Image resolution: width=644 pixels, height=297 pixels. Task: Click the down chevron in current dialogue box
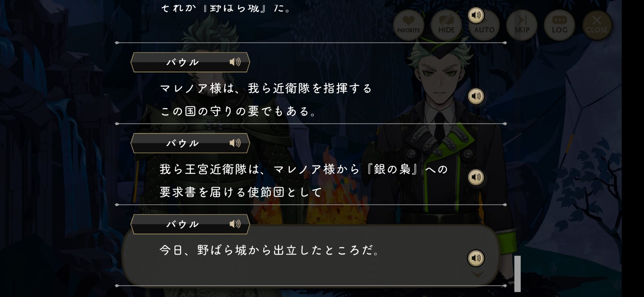(478, 274)
